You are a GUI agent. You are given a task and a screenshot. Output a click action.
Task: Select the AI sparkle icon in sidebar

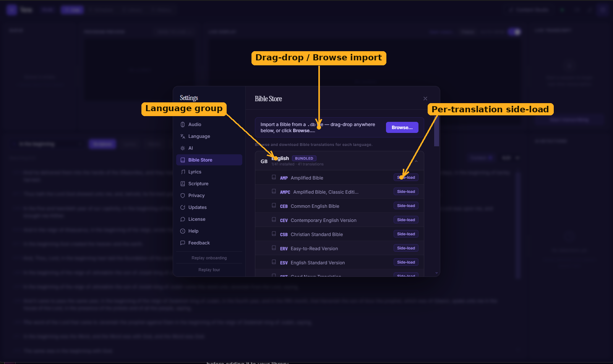click(183, 148)
